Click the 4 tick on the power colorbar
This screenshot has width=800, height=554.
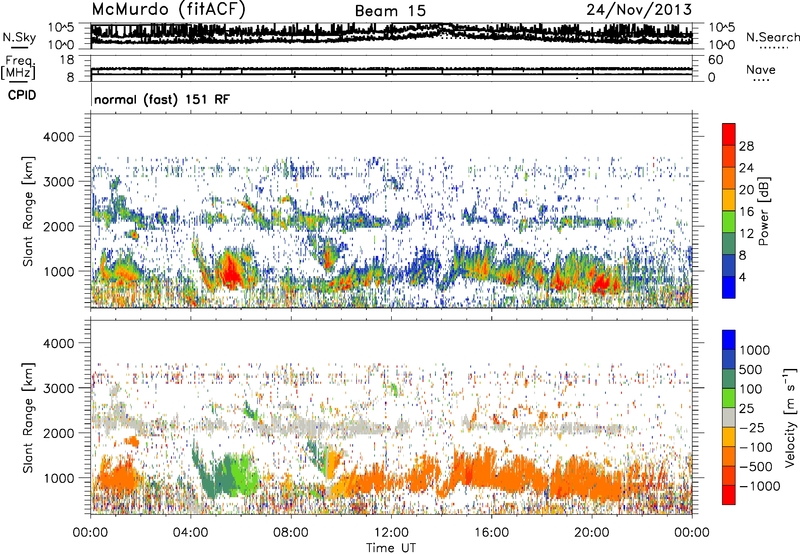click(x=742, y=277)
